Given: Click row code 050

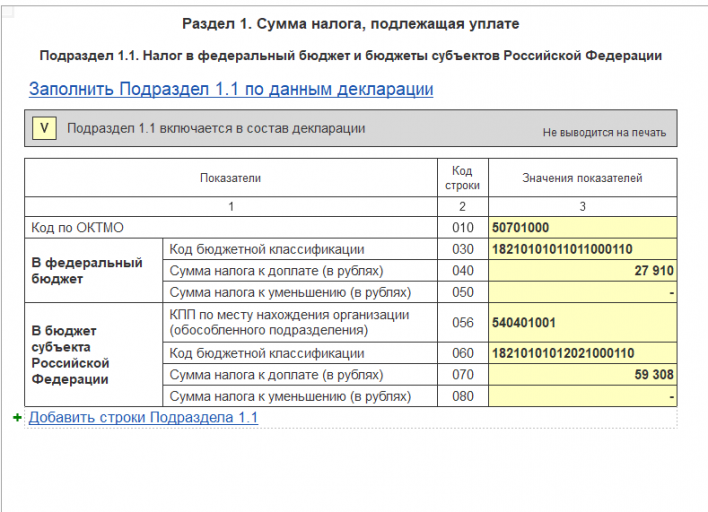Looking at the screenshot, I should pos(463,293).
